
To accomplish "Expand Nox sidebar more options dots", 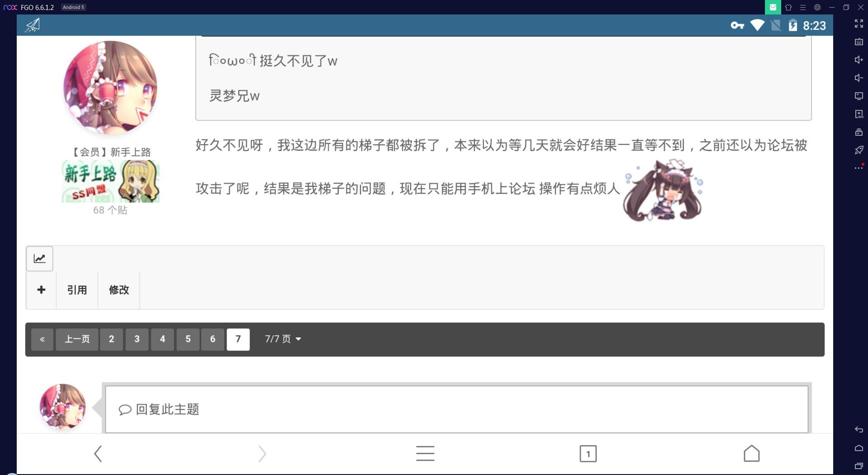I will click(859, 167).
